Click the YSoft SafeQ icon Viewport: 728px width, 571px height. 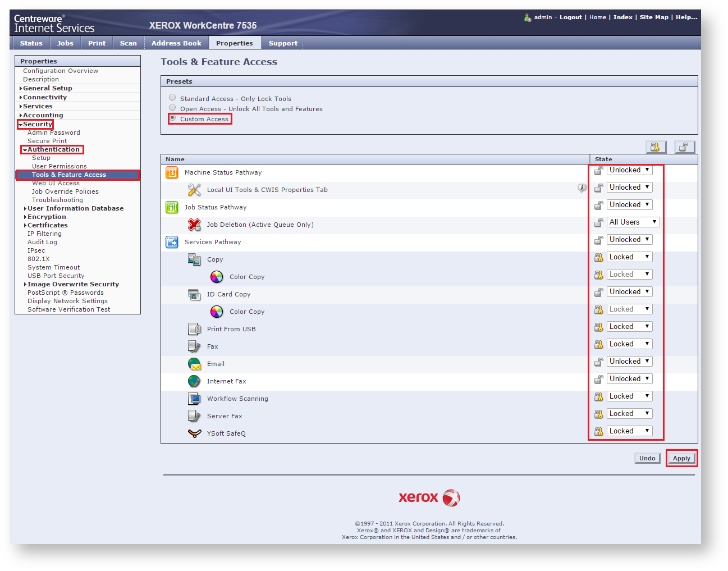coord(194,433)
